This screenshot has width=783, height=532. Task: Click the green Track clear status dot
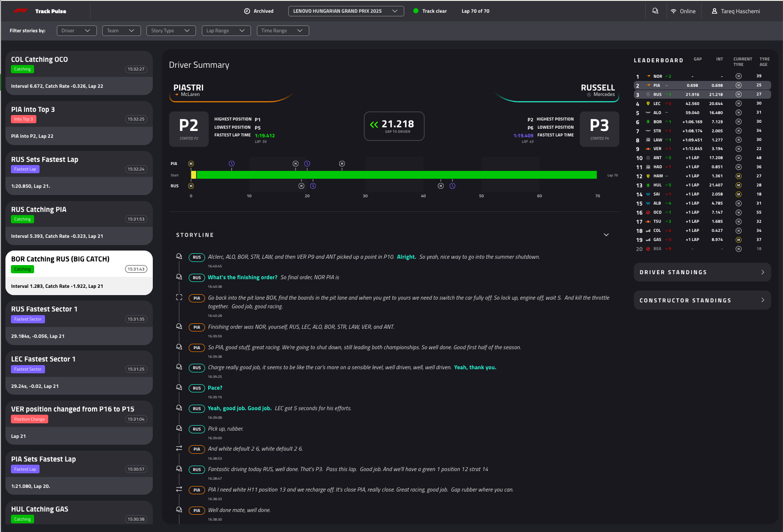416,11
